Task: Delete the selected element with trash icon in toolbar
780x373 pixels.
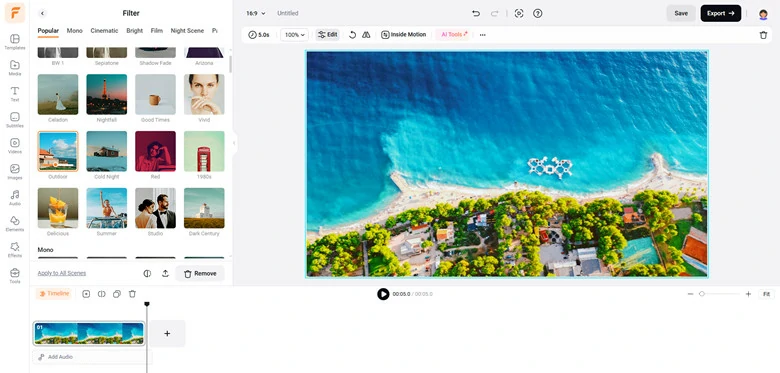Action: 763,35
